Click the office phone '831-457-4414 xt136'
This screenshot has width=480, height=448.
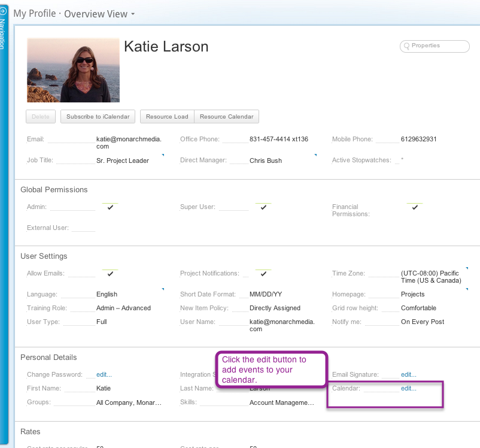click(x=279, y=139)
